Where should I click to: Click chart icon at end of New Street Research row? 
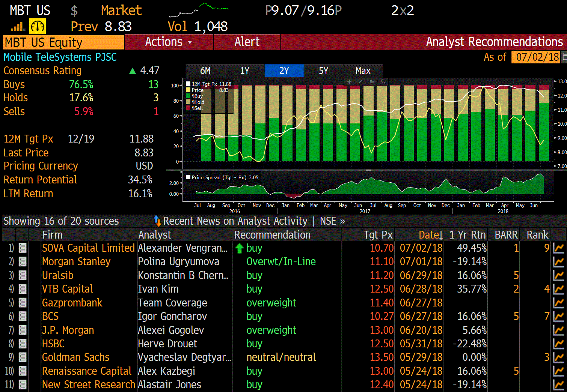click(x=559, y=385)
